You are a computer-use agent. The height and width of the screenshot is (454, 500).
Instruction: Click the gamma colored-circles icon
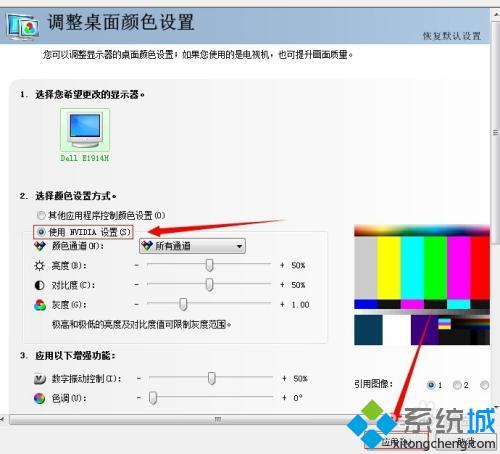coord(40,305)
